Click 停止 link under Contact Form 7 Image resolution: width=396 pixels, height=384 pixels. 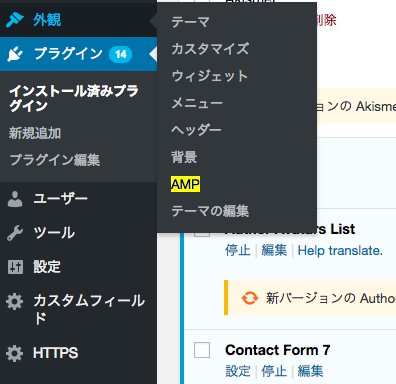click(x=274, y=371)
